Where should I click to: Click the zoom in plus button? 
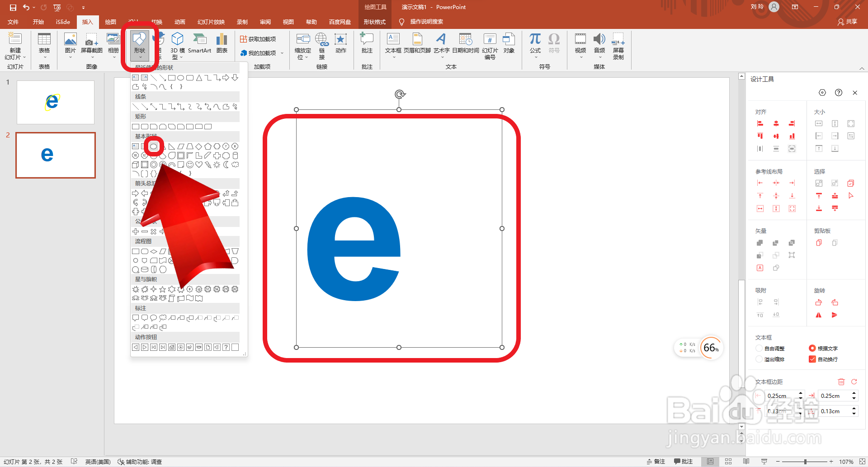pyautogui.click(x=831, y=462)
